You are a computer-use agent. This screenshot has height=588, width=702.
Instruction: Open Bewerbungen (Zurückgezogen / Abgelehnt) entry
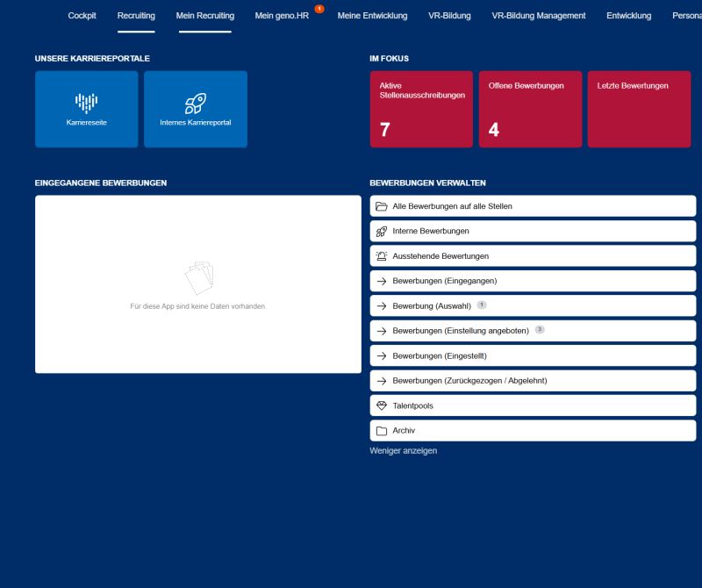tap(469, 381)
